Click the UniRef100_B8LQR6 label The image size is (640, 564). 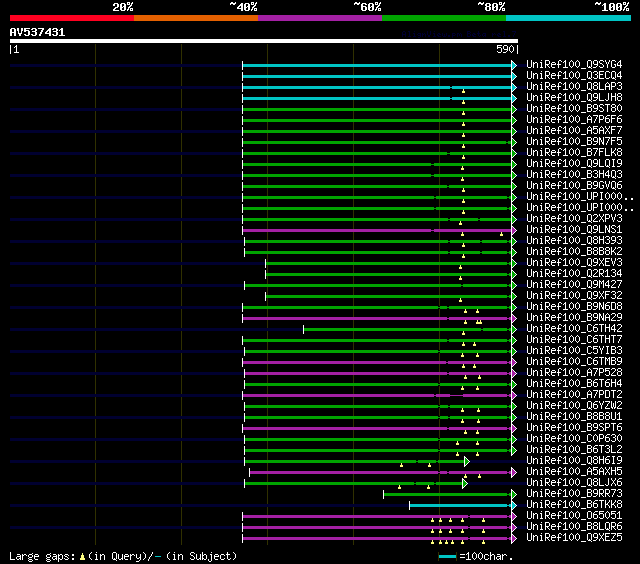[574, 527]
